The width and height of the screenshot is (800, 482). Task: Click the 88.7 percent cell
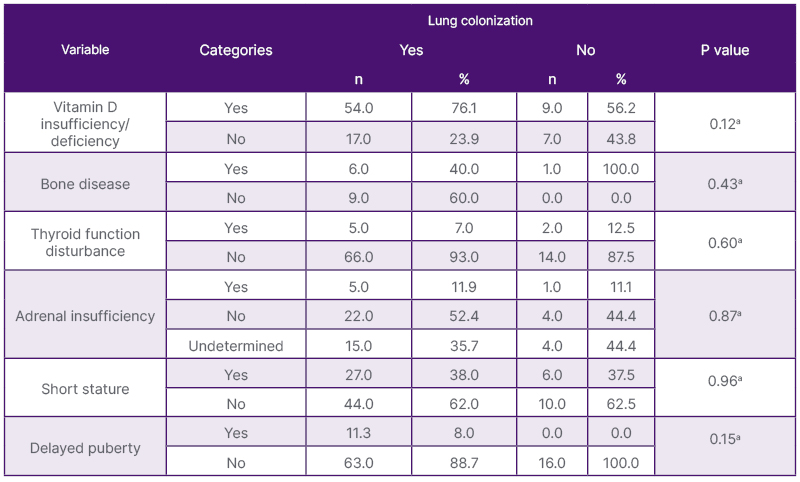(464, 463)
